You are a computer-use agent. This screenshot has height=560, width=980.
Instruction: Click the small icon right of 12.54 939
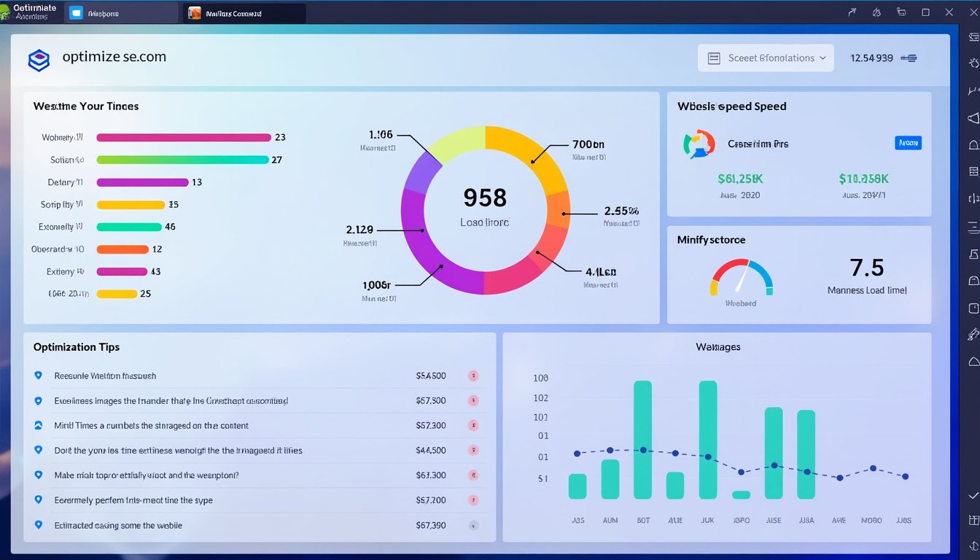tap(909, 58)
